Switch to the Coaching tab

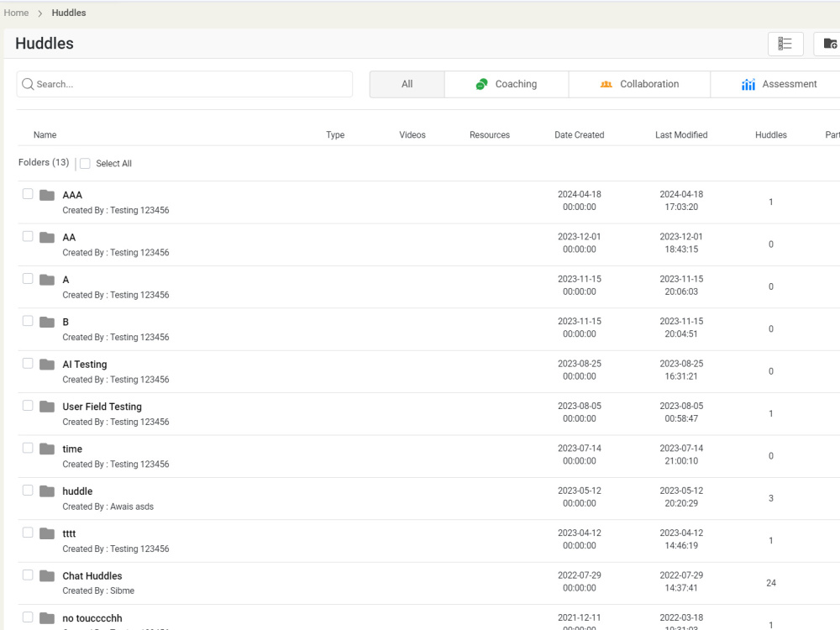[507, 84]
